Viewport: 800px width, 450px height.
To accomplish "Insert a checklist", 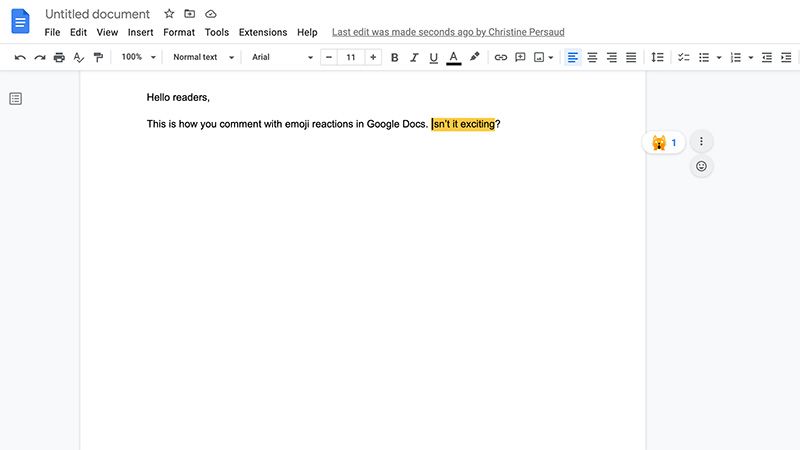I will [684, 57].
